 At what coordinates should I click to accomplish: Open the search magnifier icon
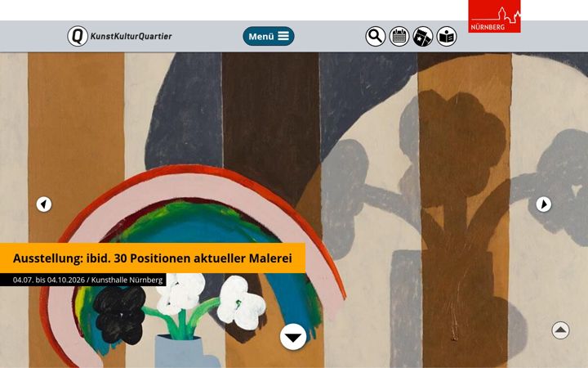pyautogui.click(x=376, y=37)
